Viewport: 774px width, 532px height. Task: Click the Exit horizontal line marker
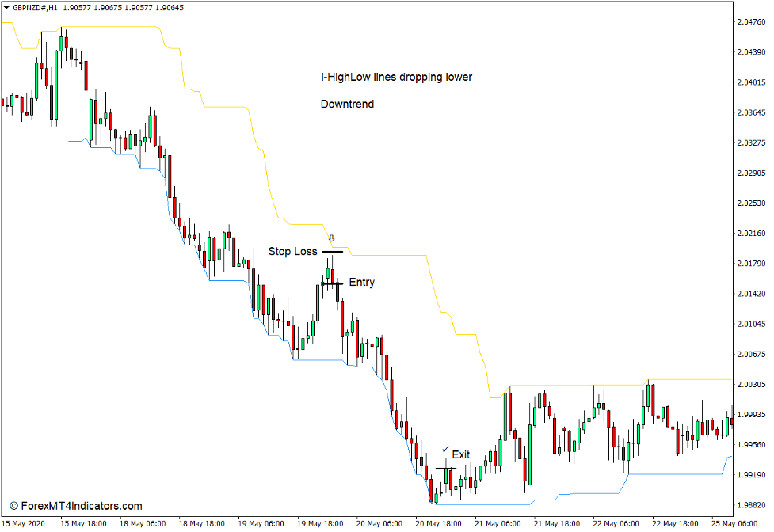[445, 468]
